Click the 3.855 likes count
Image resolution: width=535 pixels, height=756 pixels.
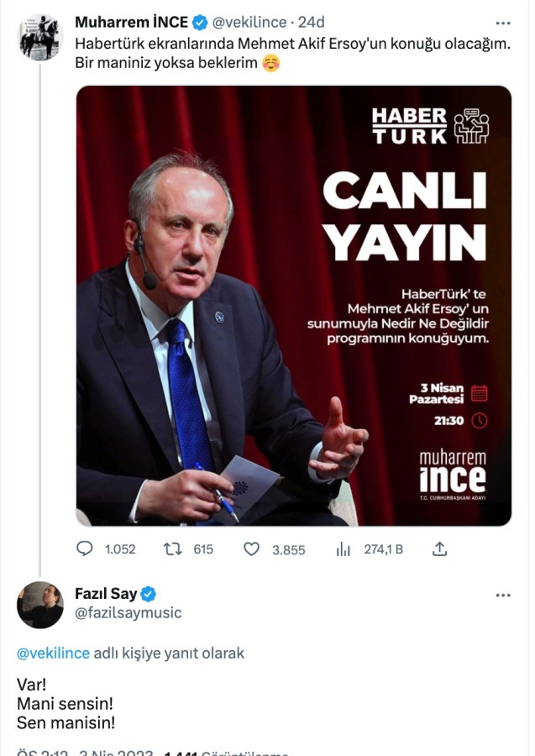pos(289,549)
